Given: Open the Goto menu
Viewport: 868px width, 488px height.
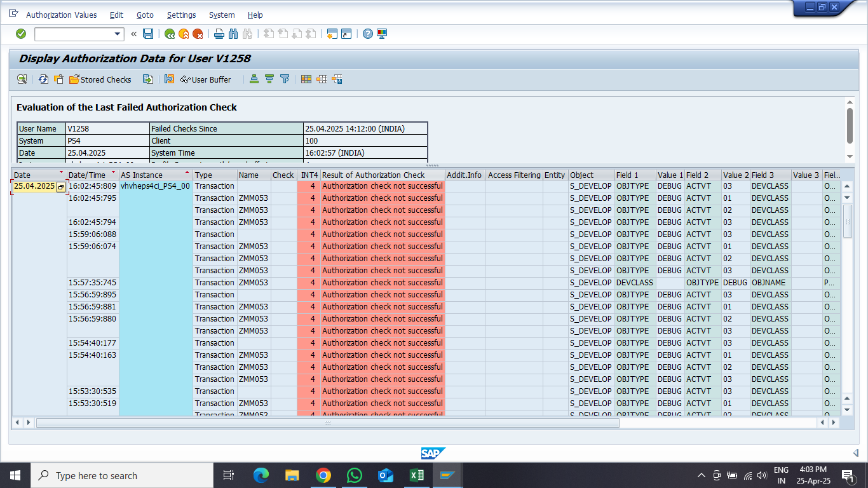Looking at the screenshot, I should tap(145, 15).
